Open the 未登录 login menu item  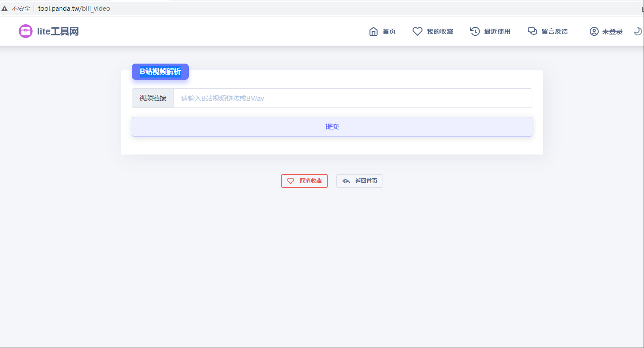click(x=612, y=31)
